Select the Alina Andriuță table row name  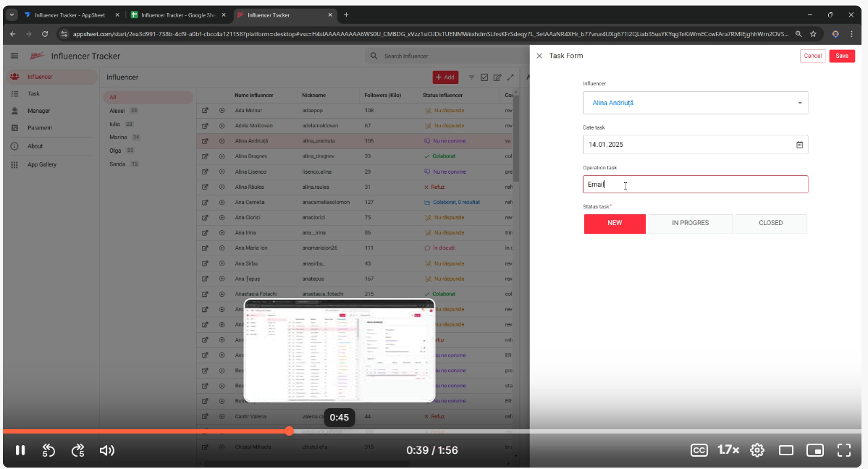(251, 141)
